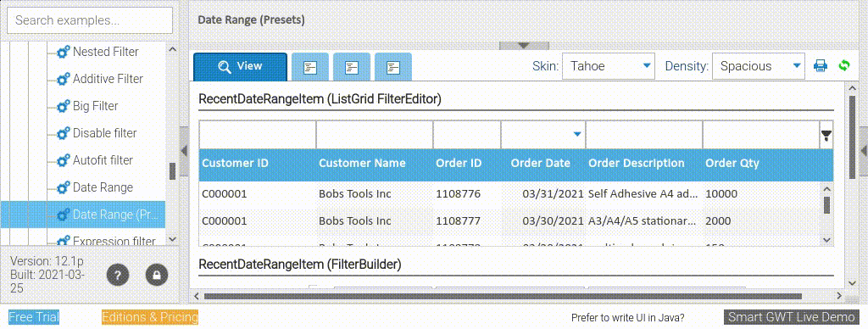Click the Disable filter gear icon
This screenshot has height=329, width=868.
point(64,133)
